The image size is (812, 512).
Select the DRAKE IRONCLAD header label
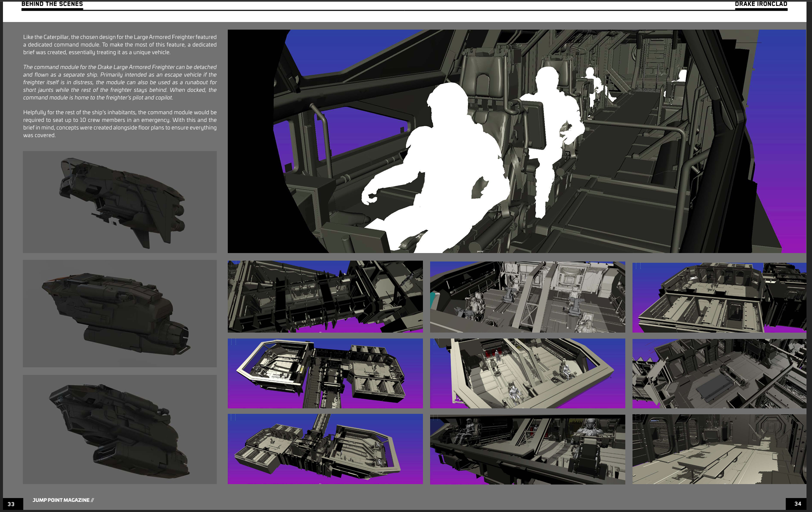point(761,4)
